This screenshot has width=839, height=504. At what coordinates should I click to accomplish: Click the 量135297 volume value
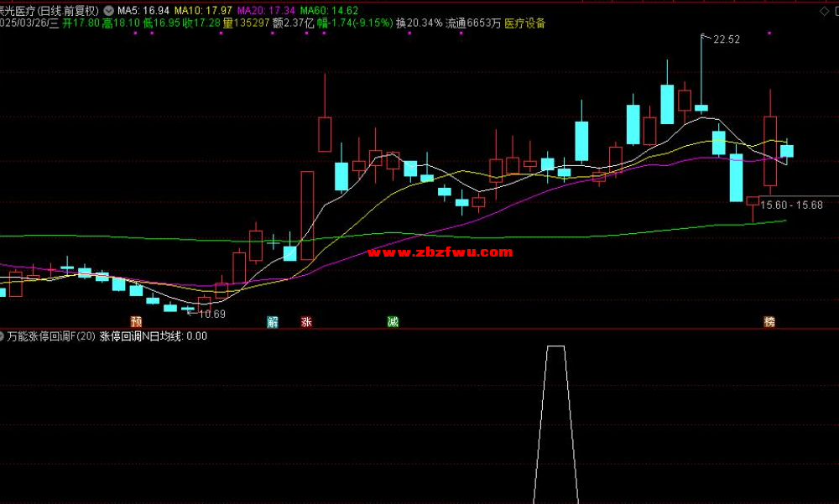[246, 23]
